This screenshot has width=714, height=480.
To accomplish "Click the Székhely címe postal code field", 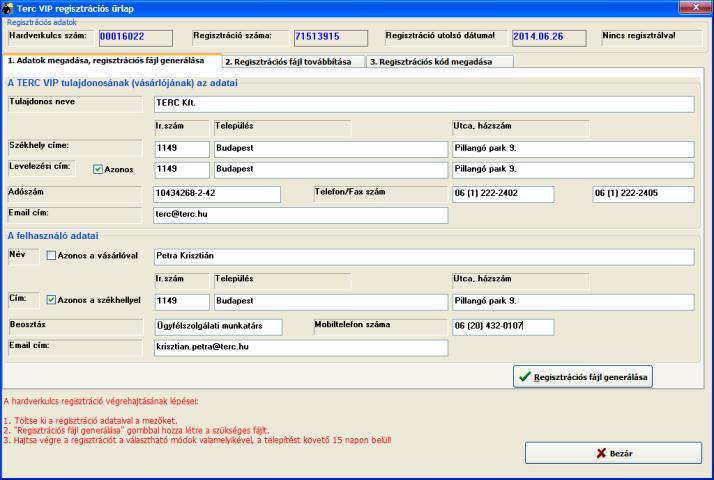I will click(x=182, y=149).
